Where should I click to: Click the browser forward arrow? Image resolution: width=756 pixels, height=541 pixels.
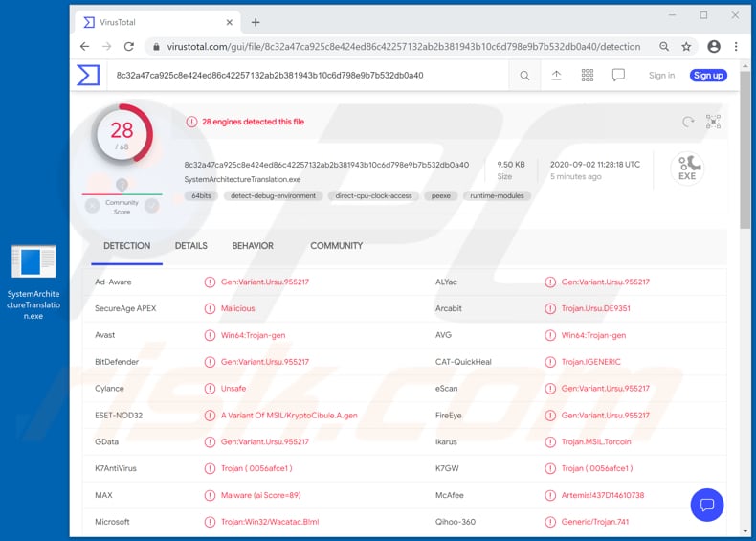106,46
